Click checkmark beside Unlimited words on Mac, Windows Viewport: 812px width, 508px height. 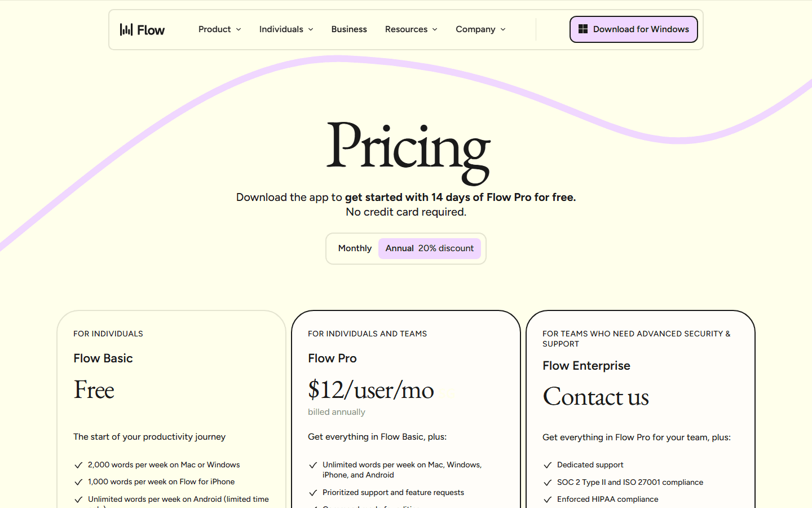(x=314, y=465)
